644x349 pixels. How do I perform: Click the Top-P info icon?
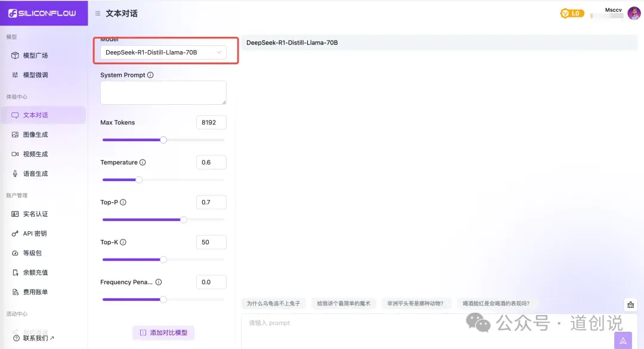coord(123,202)
